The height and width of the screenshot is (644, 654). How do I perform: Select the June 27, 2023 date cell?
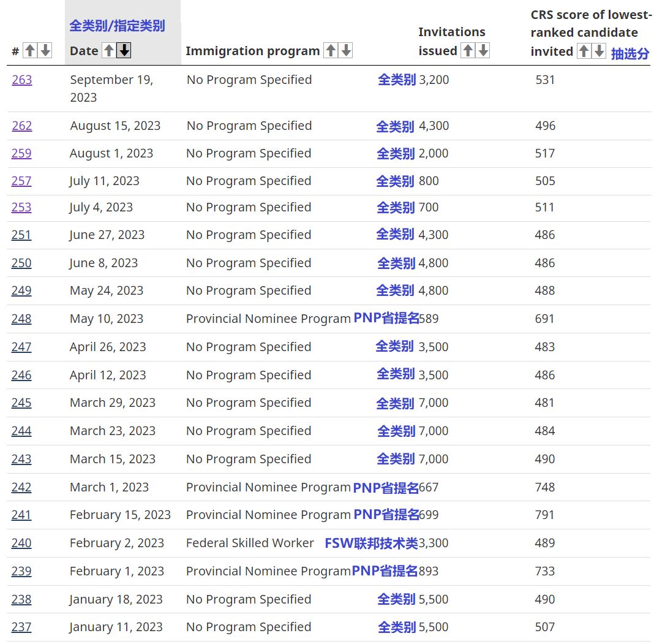pos(107,235)
